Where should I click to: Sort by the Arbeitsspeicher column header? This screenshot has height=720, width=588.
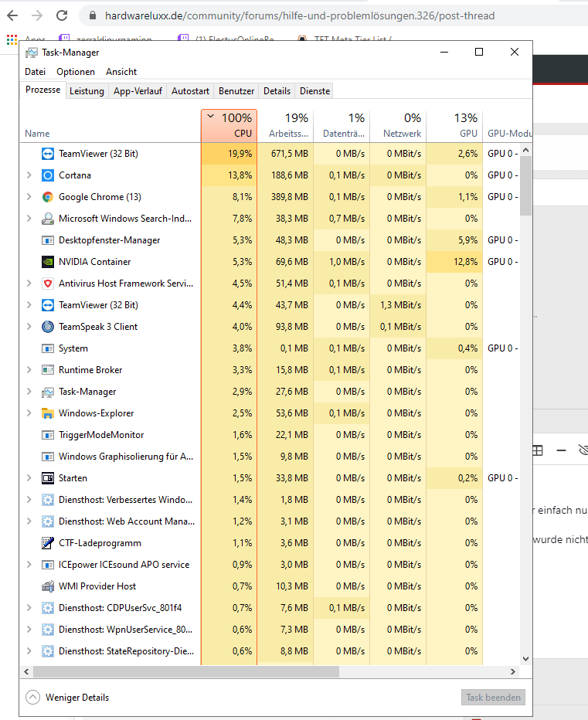pyautogui.click(x=285, y=125)
